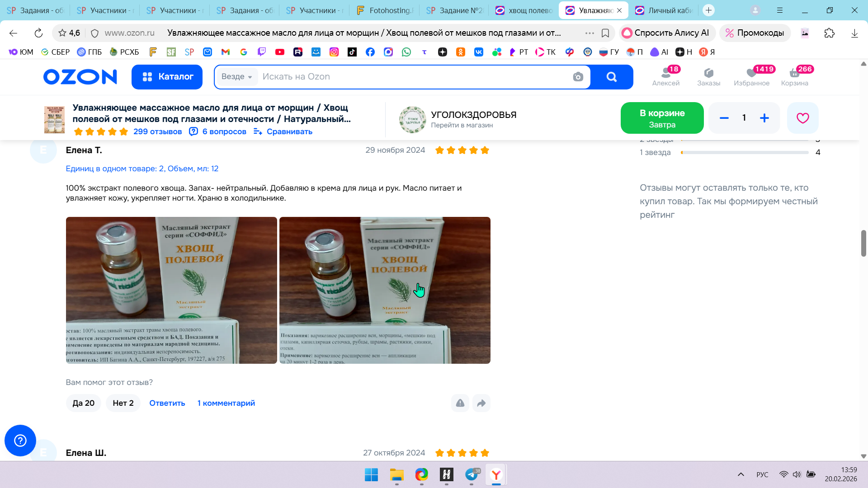Viewport: 868px width, 488px height.
Task: Add product to favorites with heart icon
Action: 802,118
